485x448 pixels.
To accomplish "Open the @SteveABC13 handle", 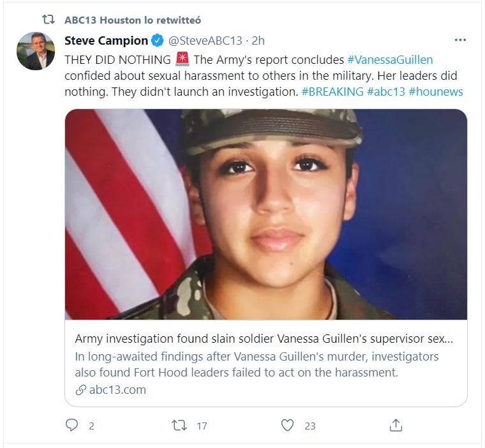I will pos(205,41).
